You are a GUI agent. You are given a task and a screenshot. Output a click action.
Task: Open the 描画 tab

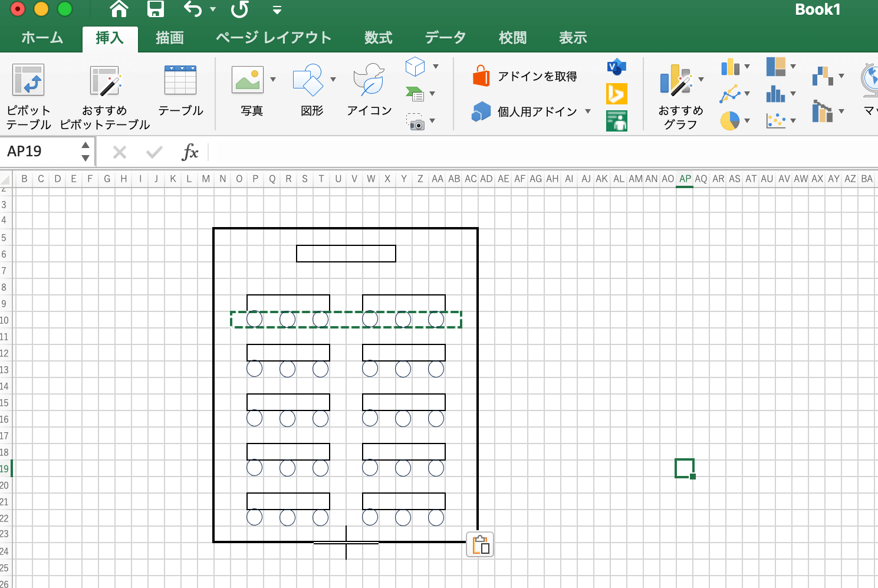(170, 38)
